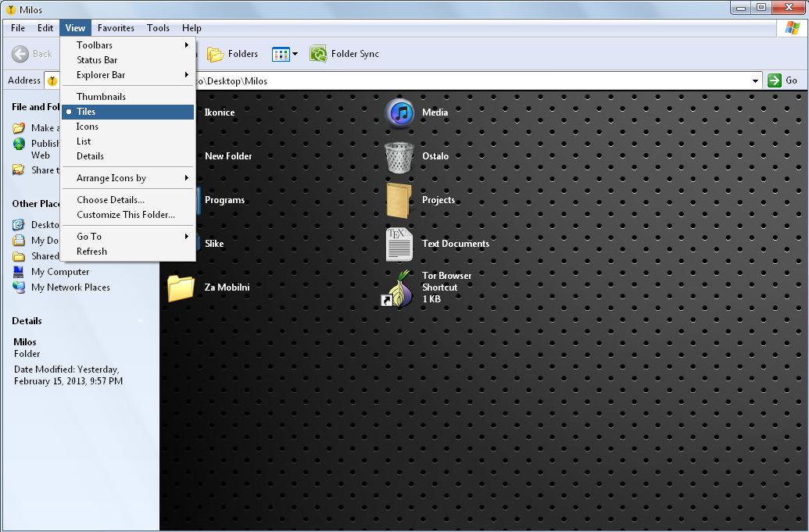Open the Help menu
The width and height of the screenshot is (809, 532).
click(x=192, y=28)
